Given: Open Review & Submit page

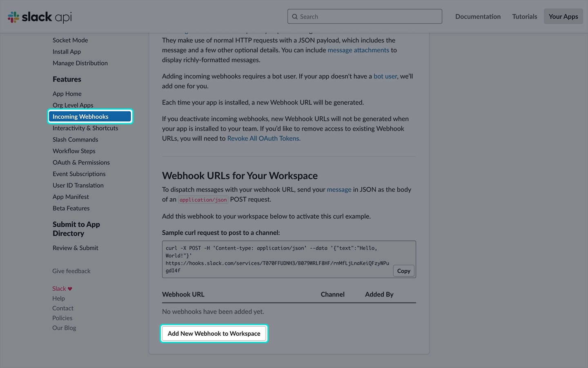Looking at the screenshot, I should point(75,248).
